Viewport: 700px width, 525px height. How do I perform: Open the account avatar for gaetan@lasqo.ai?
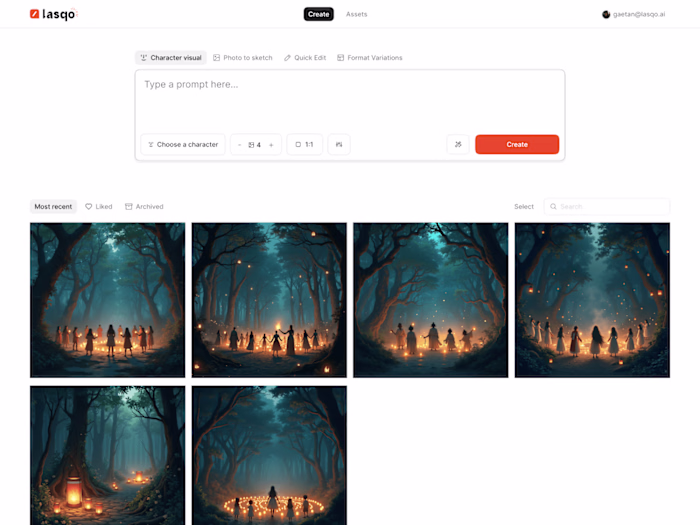coord(606,14)
